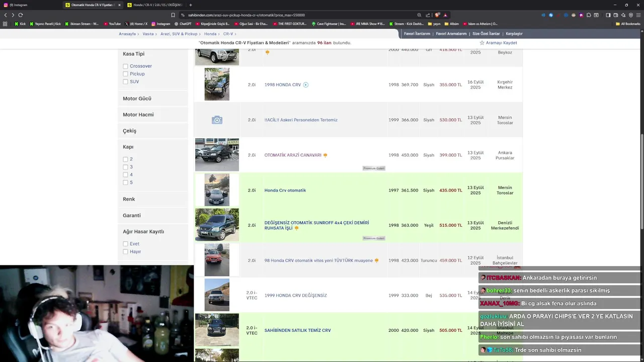The width and height of the screenshot is (644, 362).
Task: Check the Crossover body type checkbox
Action: pyautogui.click(x=125, y=66)
